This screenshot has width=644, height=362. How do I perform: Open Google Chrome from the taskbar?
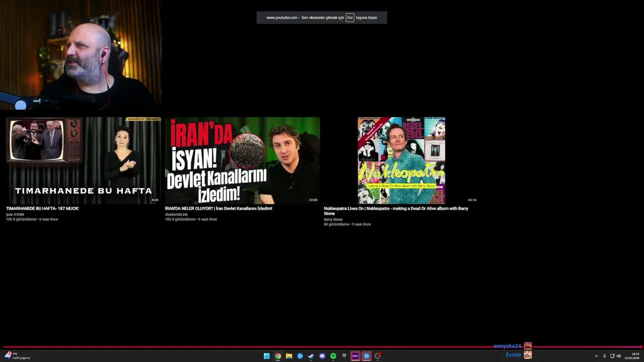point(278,356)
